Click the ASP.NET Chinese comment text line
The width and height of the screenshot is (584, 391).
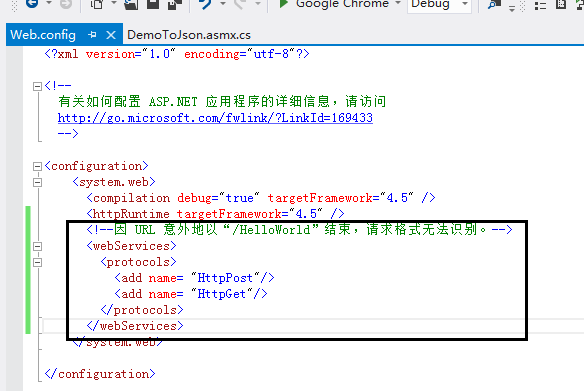pyautogui.click(x=222, y=101)
